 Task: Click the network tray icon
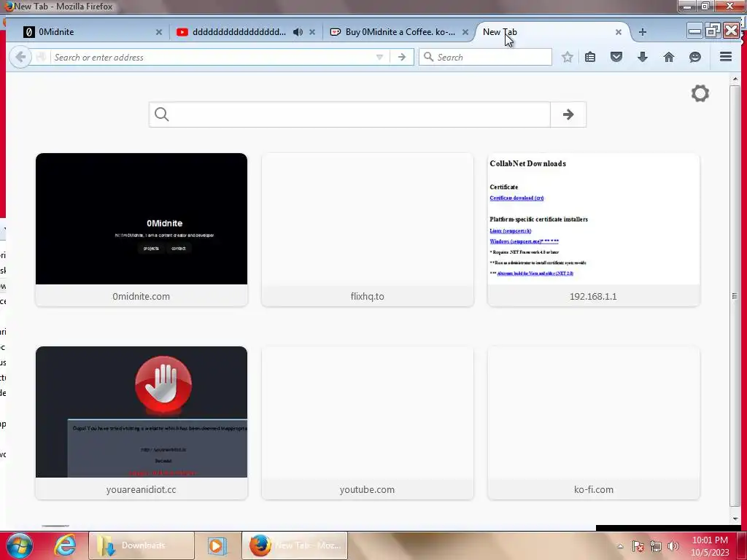click(656, 546)
